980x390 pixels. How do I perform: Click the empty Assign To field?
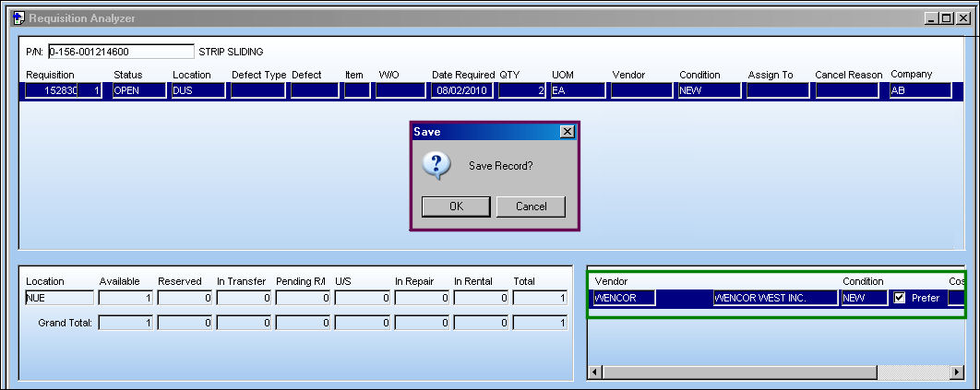[x=778, y=90]
